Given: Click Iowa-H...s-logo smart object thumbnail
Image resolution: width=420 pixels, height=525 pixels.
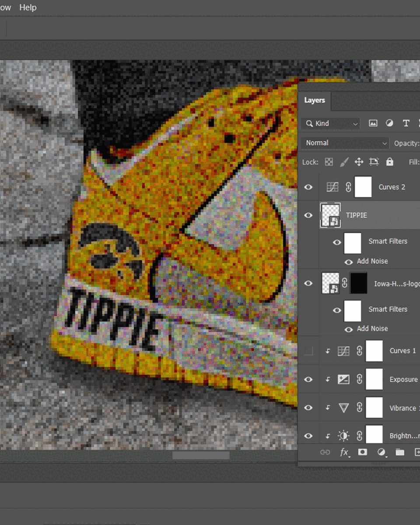Looking at the screenshot, I should (x=330, y=283).
